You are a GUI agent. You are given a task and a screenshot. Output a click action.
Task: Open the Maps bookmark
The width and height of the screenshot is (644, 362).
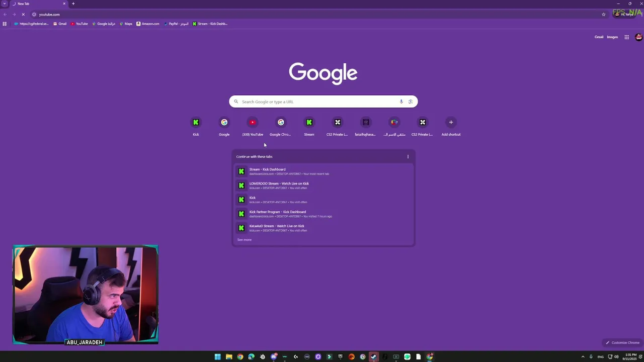(x=126, y=24)
